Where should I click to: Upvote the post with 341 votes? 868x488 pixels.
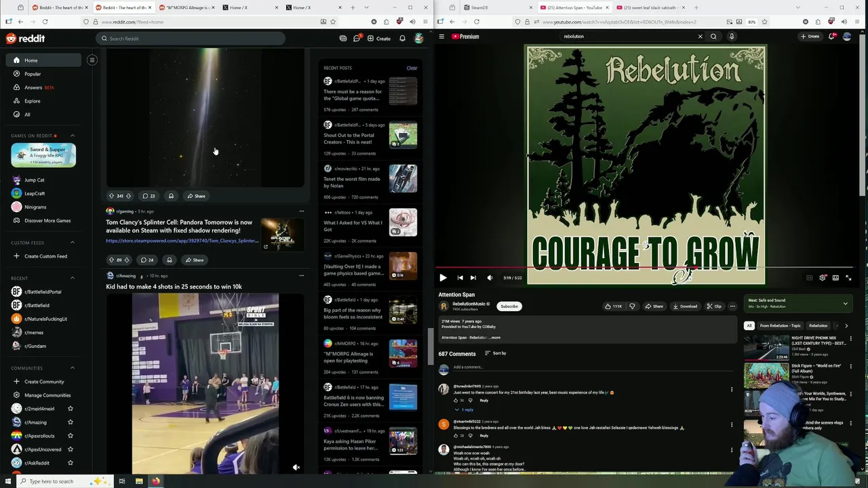coord(111,196)
